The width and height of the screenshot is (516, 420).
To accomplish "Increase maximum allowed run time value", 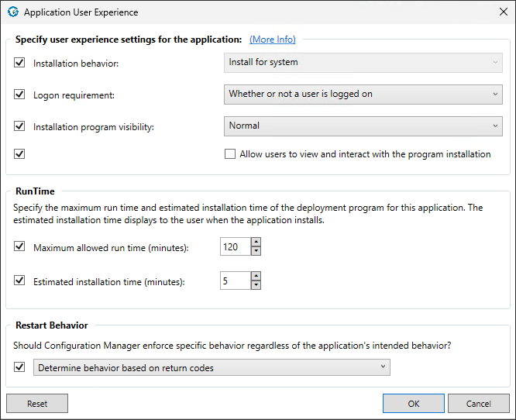I will point(256,243).
